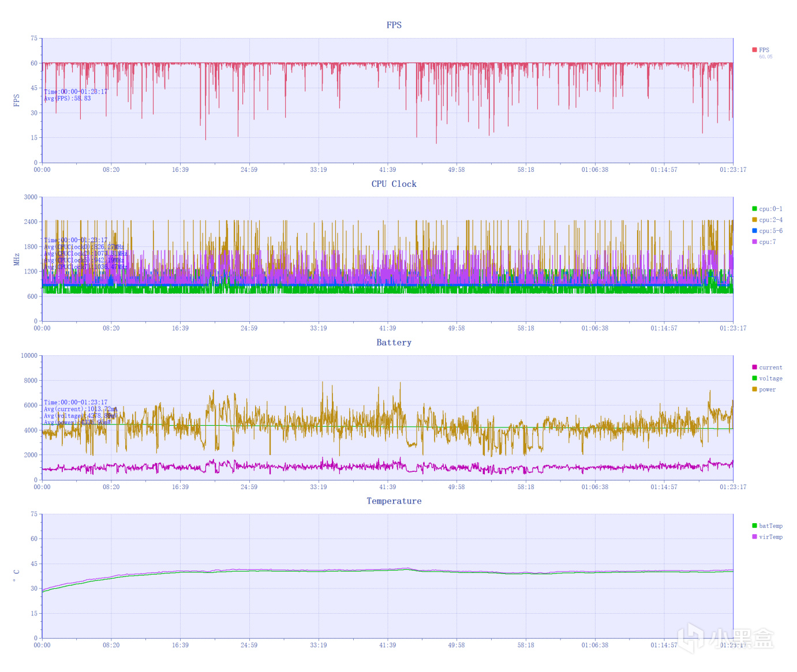Viewport: 797px width, 672px height.
Task: Click the 01:06:38 marker on Temperature axis
Action: tap(595, 645)
